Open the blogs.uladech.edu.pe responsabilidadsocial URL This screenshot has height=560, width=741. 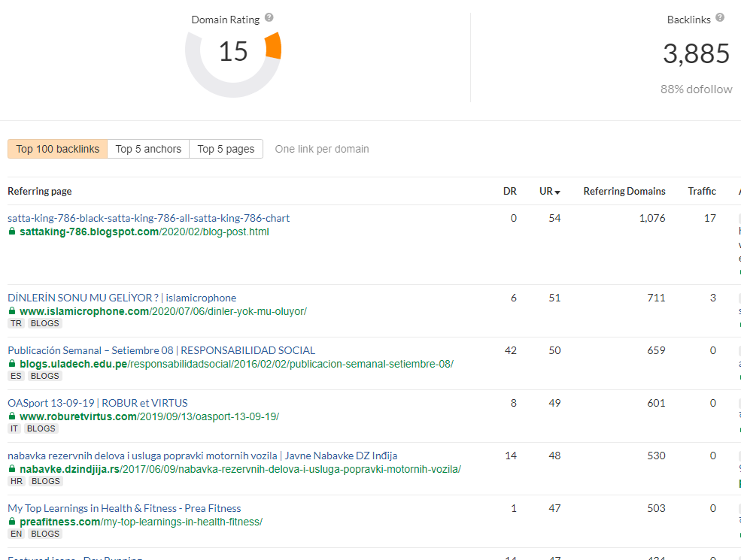pos(236,364)
